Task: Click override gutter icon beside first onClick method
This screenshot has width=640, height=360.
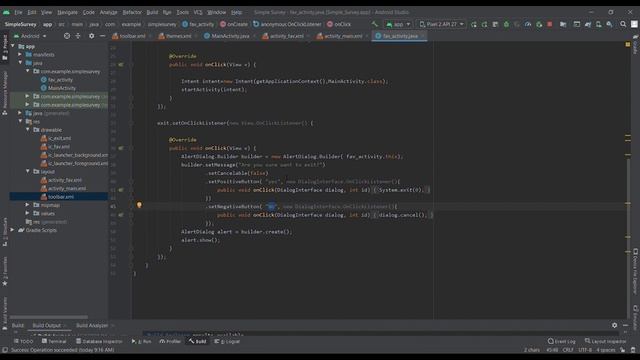Action: coord(121,64)
